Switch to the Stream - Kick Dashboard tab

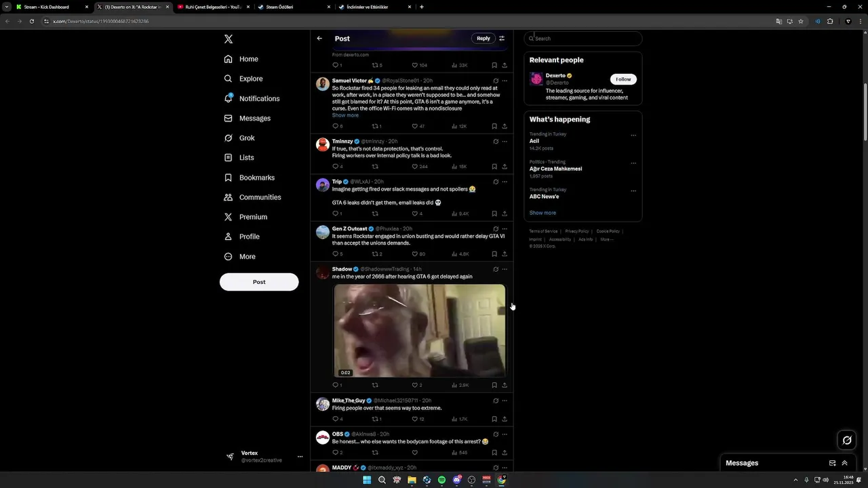click(52, 7)
